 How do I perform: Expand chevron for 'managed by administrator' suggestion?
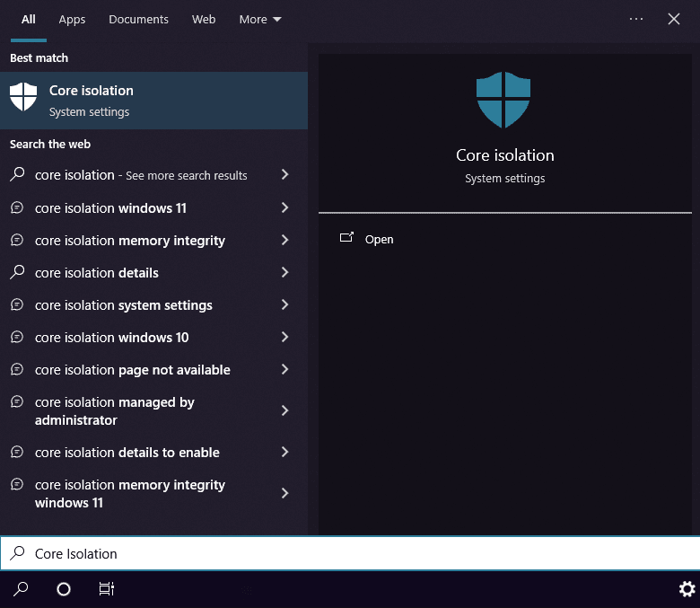(x=284, y=410)
